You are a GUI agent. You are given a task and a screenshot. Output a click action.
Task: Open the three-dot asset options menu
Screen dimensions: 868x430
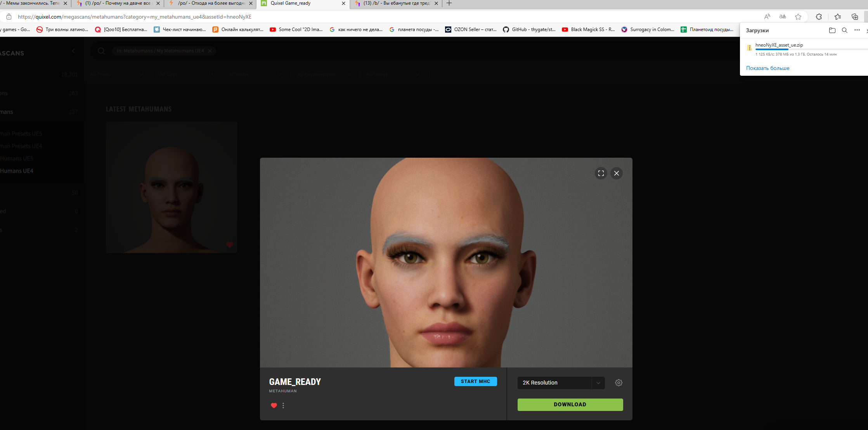click(283, 405)
